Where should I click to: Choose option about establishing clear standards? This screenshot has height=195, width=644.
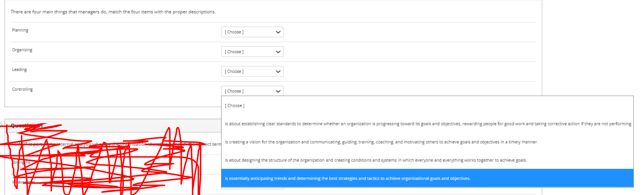click(427, 124)
